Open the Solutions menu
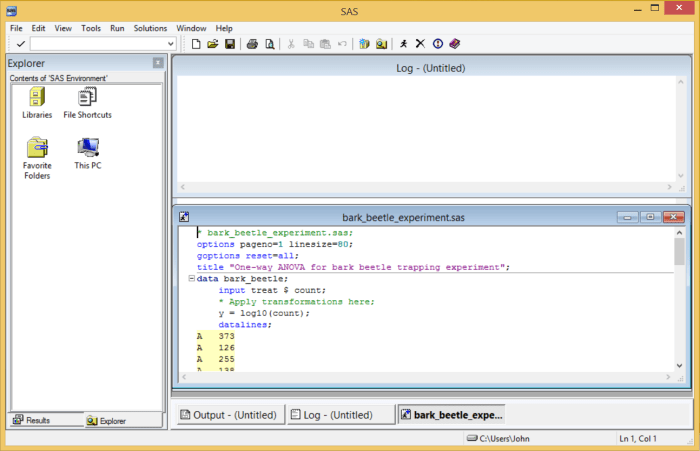700x451 pixels. pos(150,28)
